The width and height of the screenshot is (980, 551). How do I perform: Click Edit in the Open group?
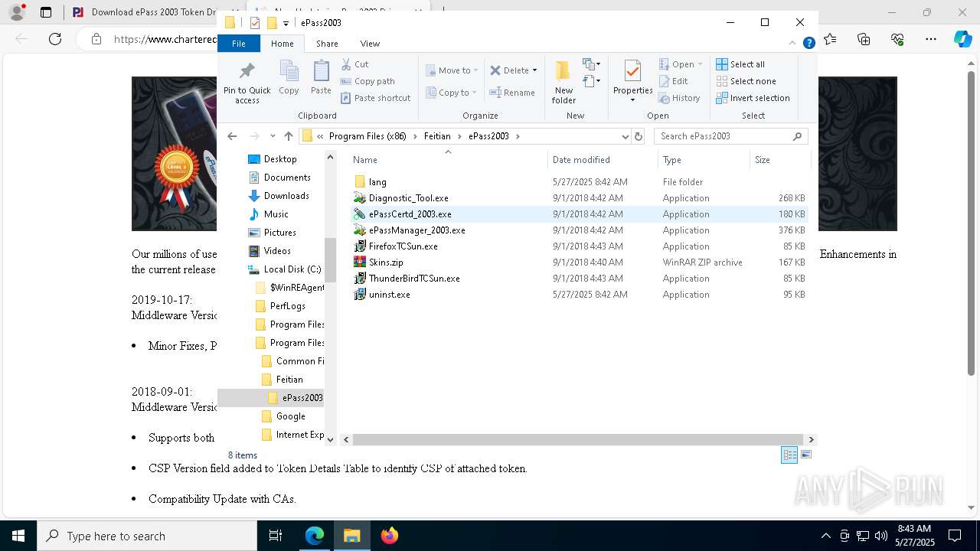[674, 81]
